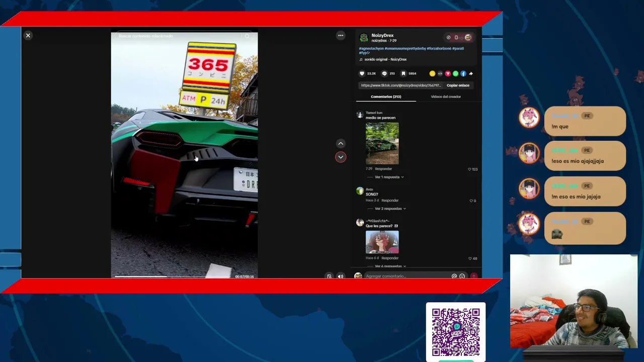
Task: Share via the red send-to-friends icon
Action: click(448, 73)
